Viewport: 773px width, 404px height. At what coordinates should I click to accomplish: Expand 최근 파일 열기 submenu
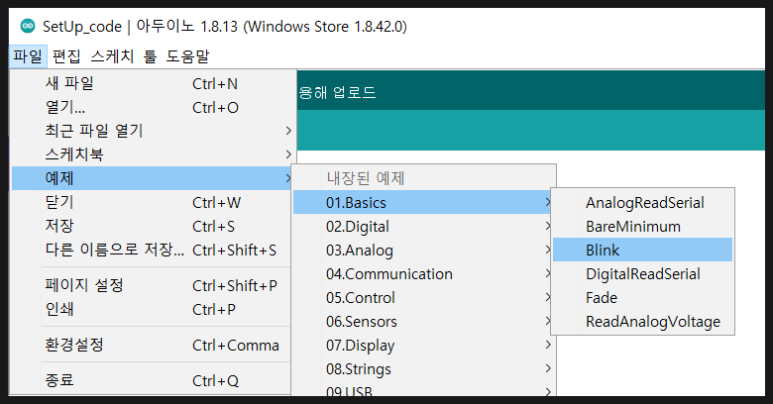pos(151,131)
